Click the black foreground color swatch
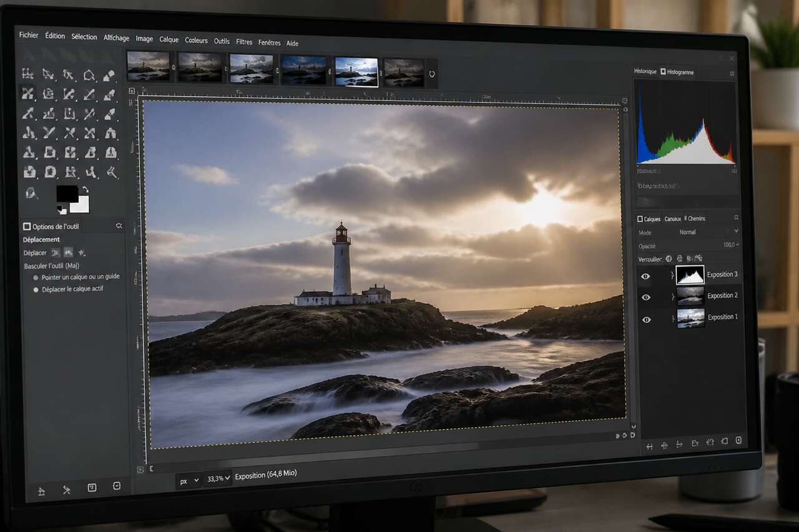 67,193
